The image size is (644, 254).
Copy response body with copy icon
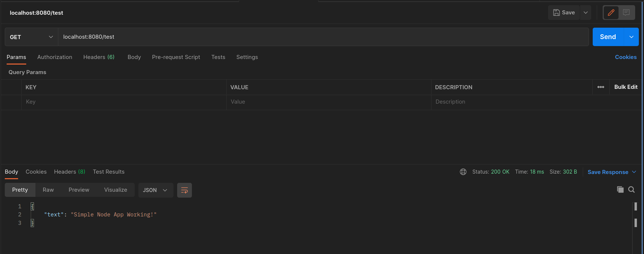click(x=620, y=189)
